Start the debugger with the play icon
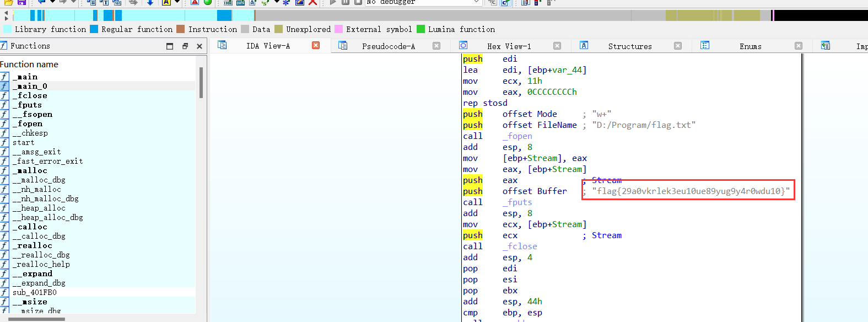The height and width of the screenshot is (322, 868). point(332,2)
